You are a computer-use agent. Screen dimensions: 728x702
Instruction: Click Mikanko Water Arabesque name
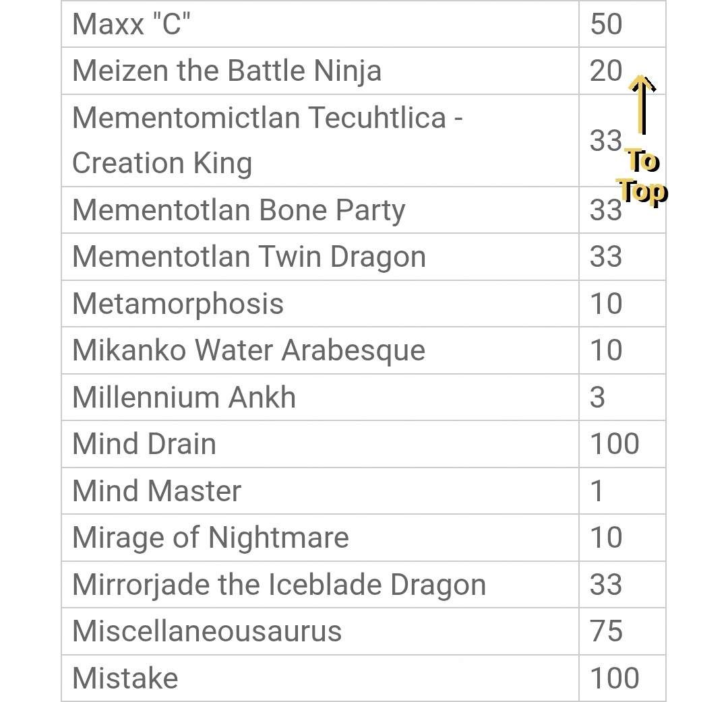pyautogui.click(x=249, y=350)
